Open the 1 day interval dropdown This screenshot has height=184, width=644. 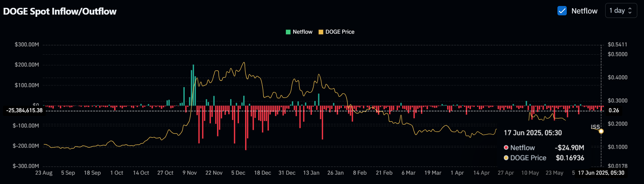(621, 10)
